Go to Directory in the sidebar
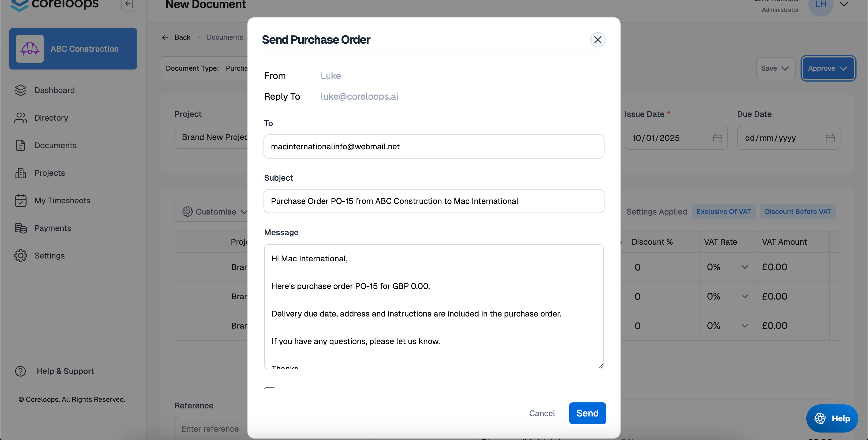The height and width of the screenshot is (440, 868). click(x=51, y=118)
